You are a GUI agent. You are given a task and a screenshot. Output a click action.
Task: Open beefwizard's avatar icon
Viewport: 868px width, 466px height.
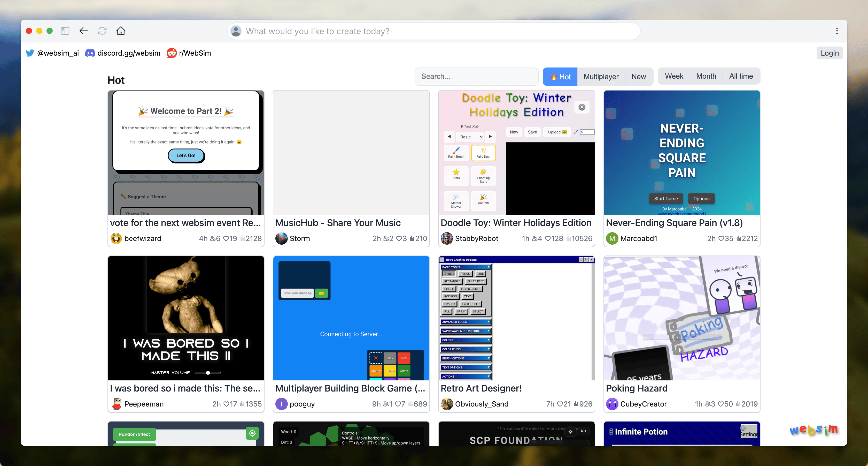pos(116,238)
